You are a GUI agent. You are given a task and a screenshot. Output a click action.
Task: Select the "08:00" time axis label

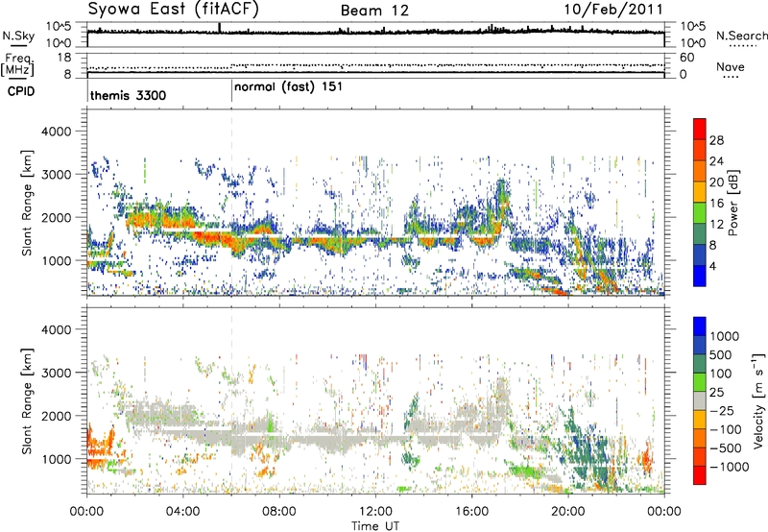[x=278, y=512]
